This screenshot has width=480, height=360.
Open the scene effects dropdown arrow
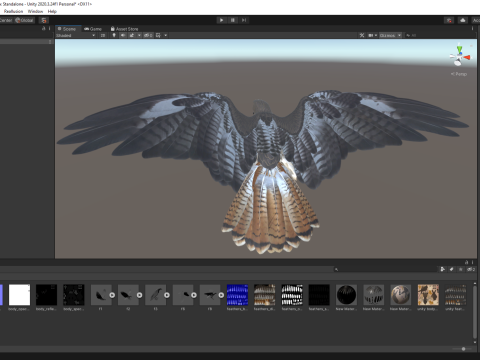pos(139,35)
